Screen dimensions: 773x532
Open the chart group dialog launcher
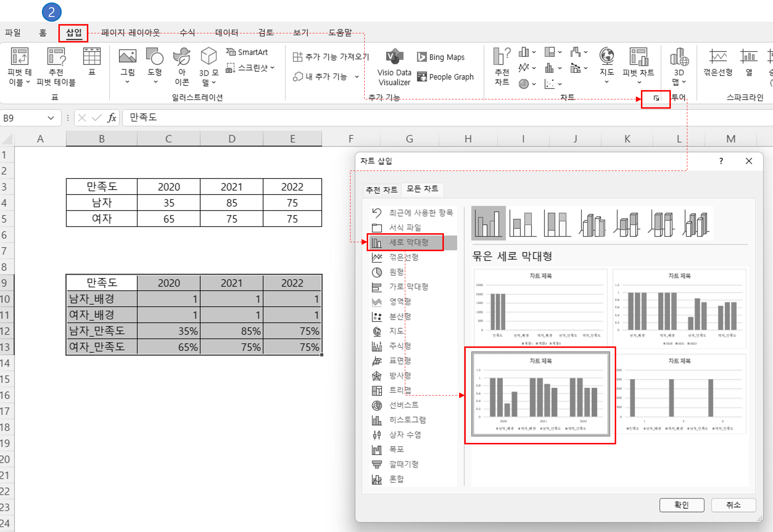[x=656, y=98]
